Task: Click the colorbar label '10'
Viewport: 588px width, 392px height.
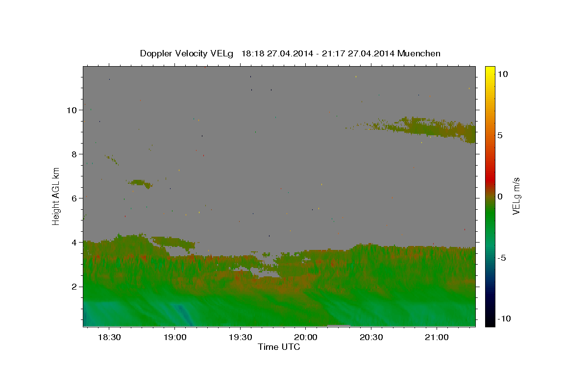Action: pyautogui.click(x=502, y=73)
